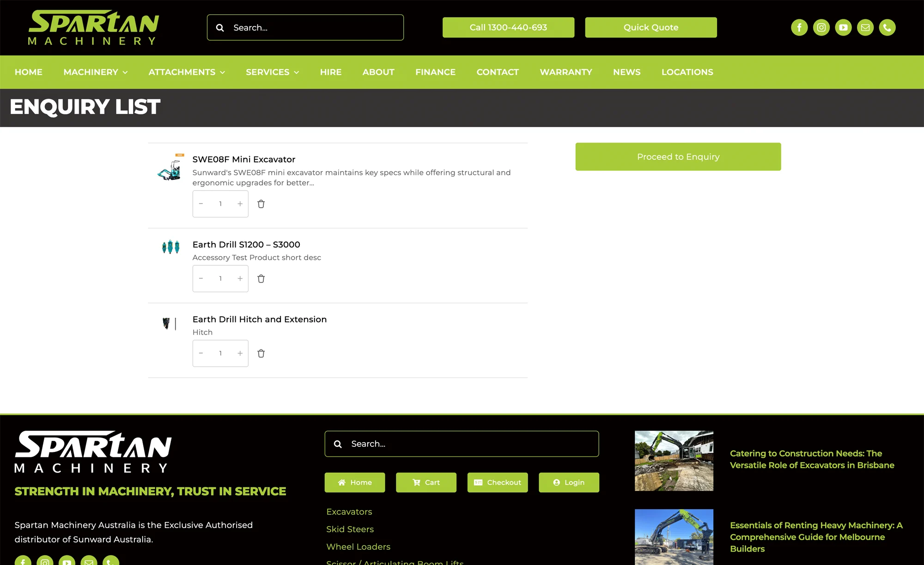Decrease Earth Drill S1200 – S3000 quantity

coord(201,278)
